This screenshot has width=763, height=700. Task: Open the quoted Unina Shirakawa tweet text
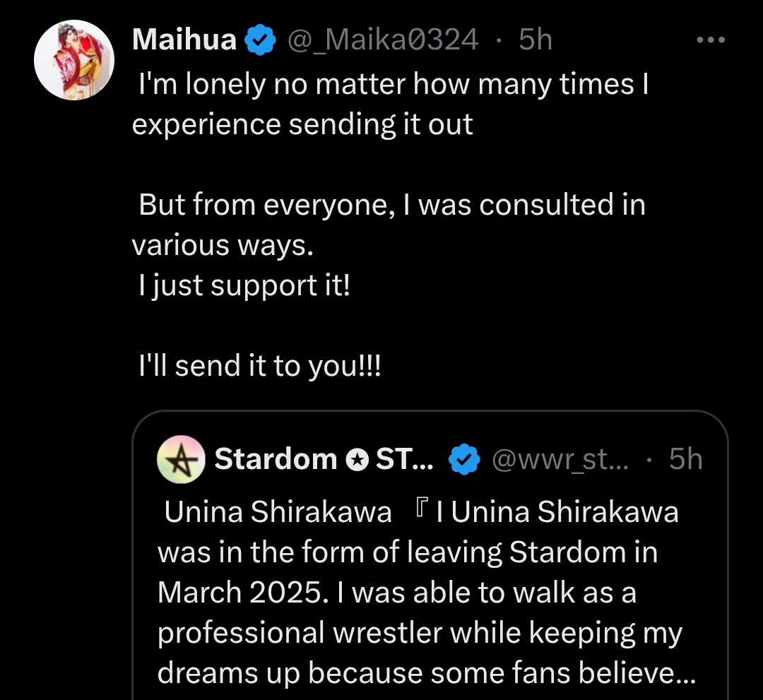coord(417,592)
